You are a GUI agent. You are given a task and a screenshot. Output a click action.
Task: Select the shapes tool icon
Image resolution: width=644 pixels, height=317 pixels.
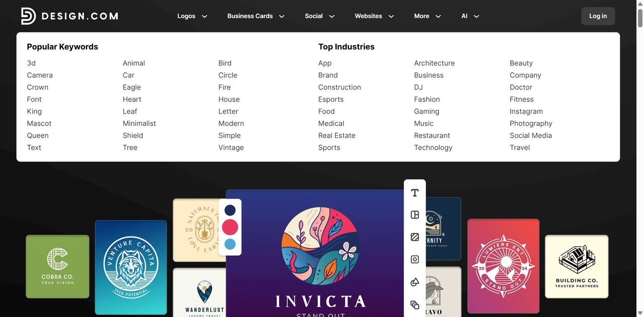click(415, 282)
